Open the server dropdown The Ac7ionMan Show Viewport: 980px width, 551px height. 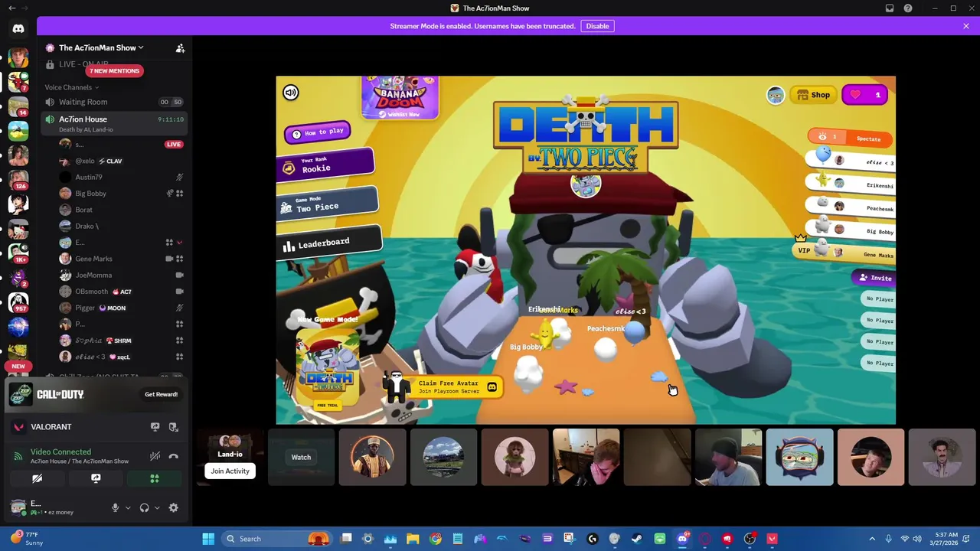(x=100, y=47)
